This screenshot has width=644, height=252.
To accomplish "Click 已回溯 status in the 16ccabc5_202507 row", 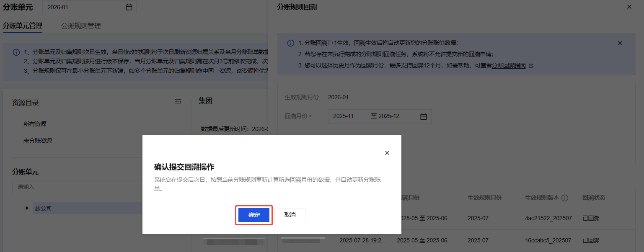I will pos(591,241).
